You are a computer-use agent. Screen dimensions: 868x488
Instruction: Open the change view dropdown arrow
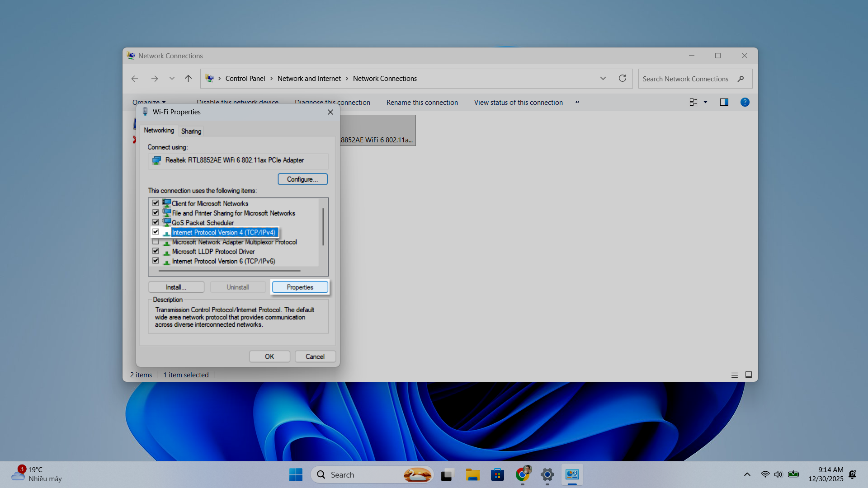click(705, 102)
